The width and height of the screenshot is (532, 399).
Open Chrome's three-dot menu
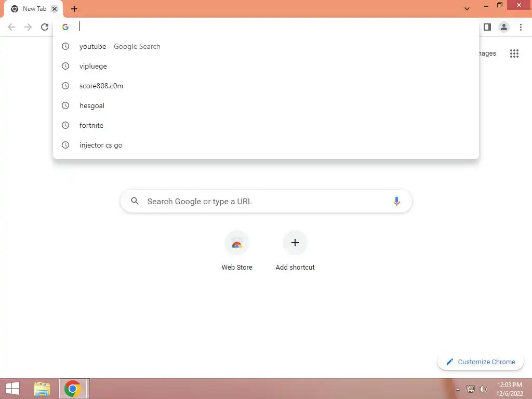(x=521, y=27)
